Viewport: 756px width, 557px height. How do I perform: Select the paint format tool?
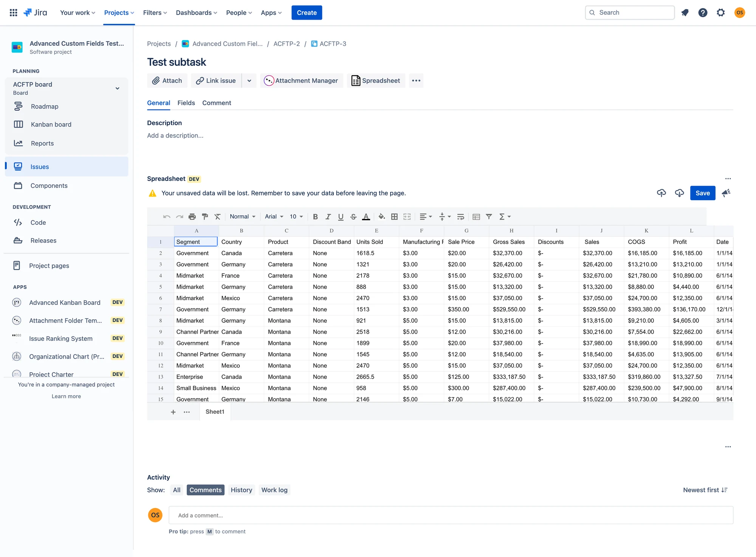click(x=205, y=217)
